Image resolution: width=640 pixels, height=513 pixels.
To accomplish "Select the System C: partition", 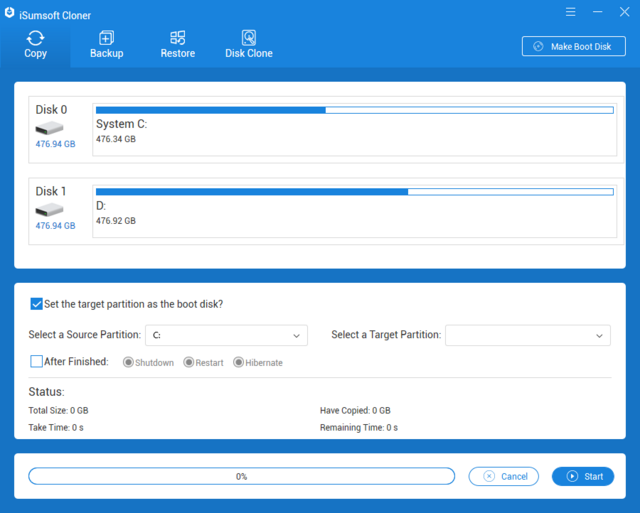I will point(354,130).
